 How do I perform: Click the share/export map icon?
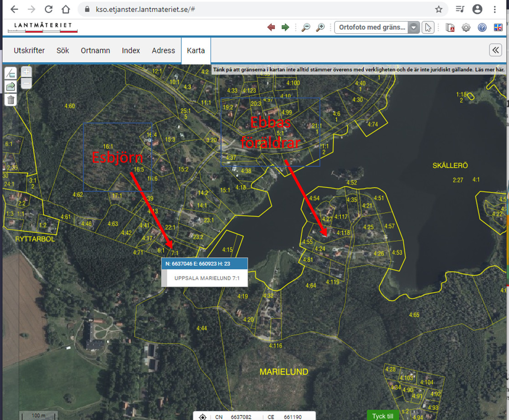point(10,87)
